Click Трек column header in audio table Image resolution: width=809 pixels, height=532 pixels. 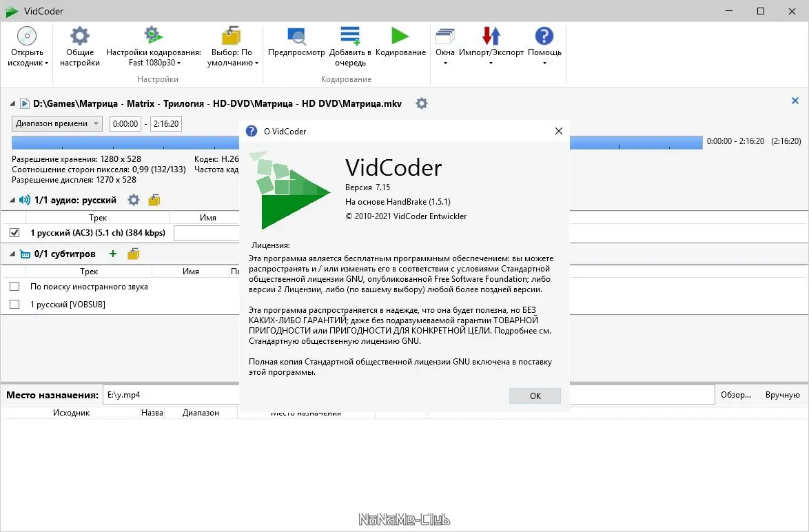coord(98,218)
